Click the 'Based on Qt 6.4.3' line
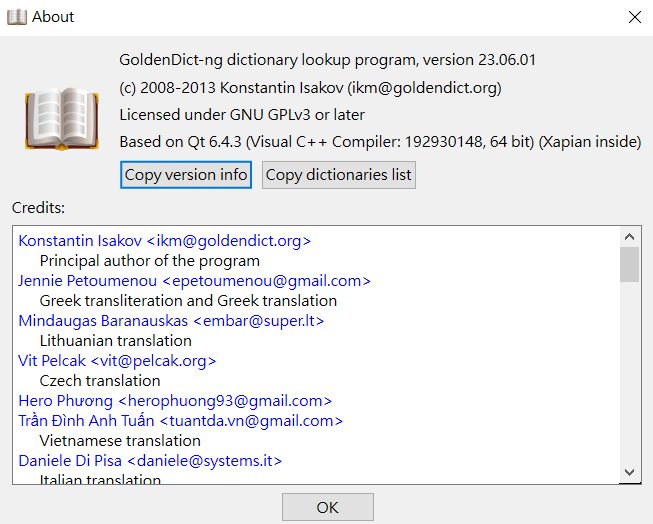 pos(380,142)
